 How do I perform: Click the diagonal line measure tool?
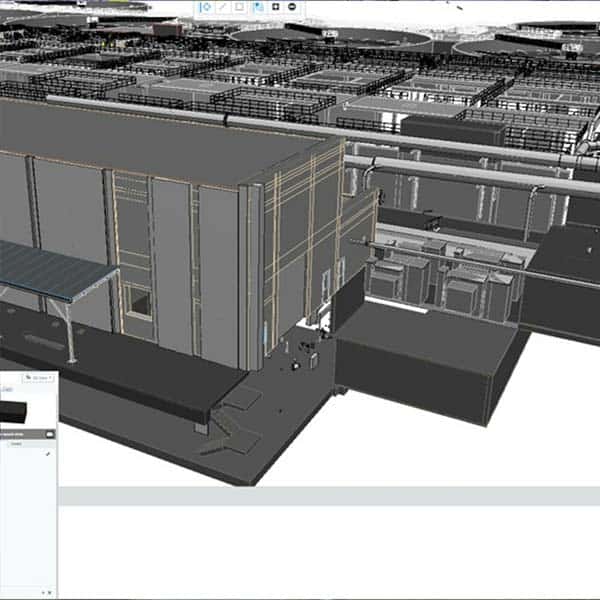[223, 7]
